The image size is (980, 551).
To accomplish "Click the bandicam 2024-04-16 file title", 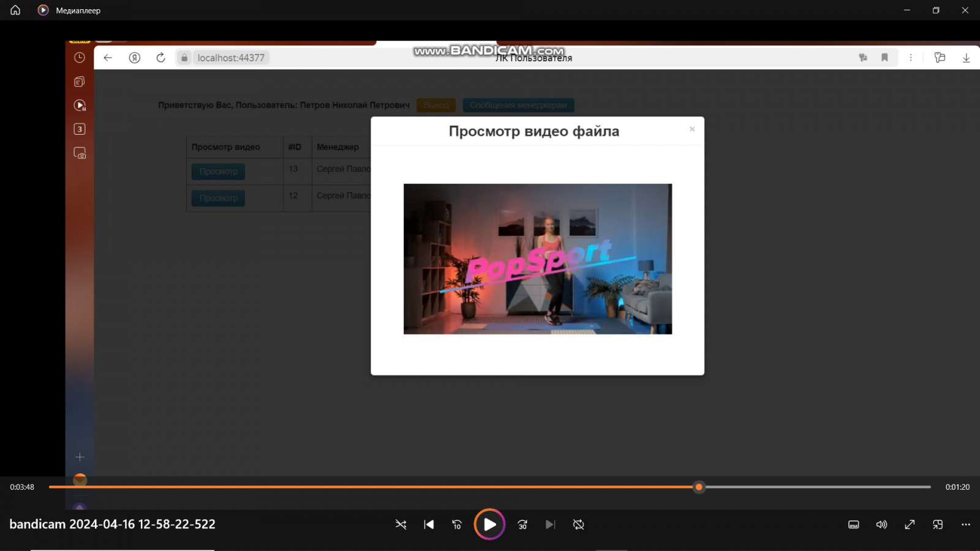I will coord(113,524).
